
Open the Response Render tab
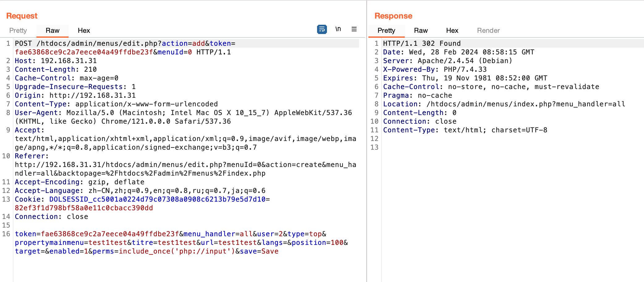pyautogui.click(x=488, y=30)
